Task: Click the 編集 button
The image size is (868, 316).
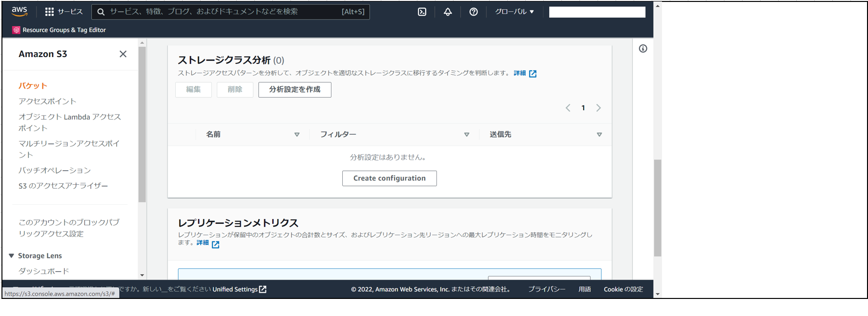Action: (193, 90)
